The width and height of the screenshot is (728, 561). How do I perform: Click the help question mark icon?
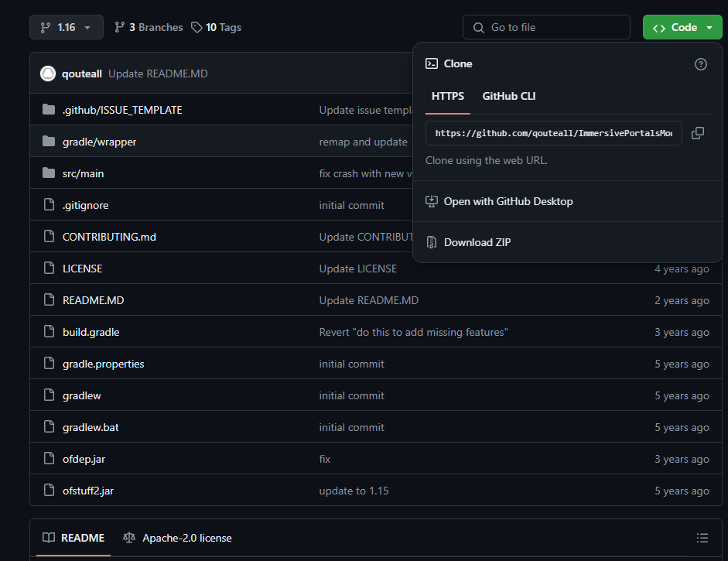tap(701, 64)
